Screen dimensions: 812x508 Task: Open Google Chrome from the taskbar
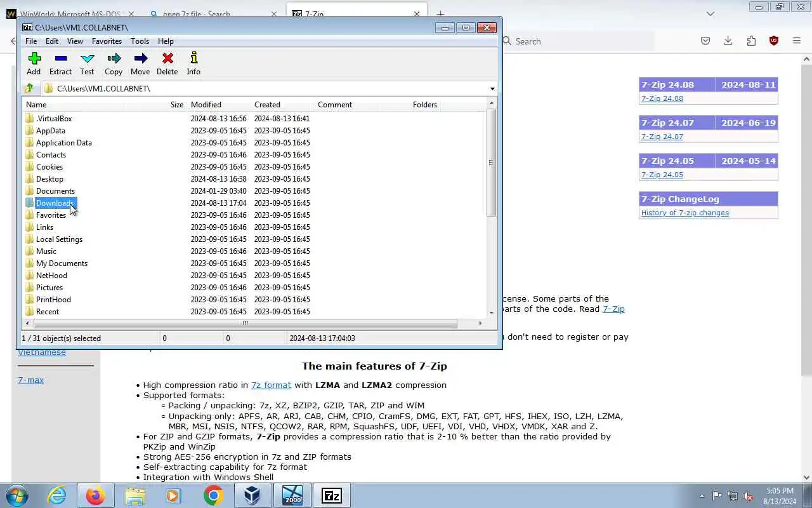(x=213, y=495)
